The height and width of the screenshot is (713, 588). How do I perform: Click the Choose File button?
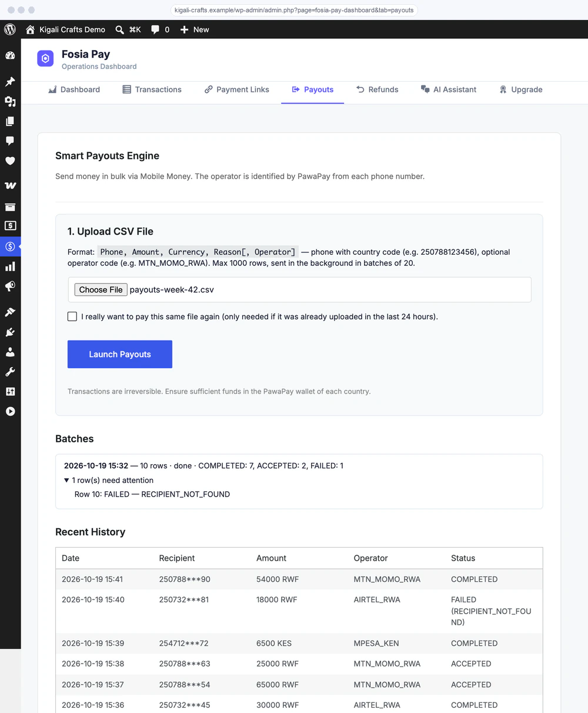pos(101,289)
